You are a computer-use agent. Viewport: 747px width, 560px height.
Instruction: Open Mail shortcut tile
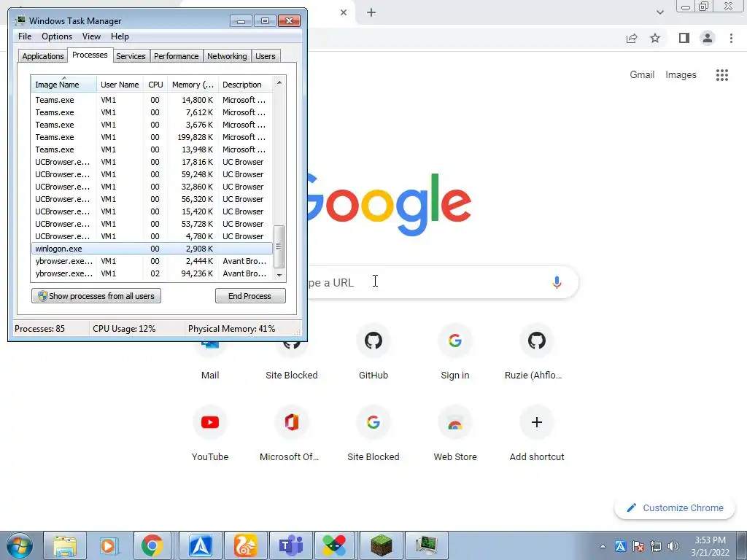click(210, 362)
